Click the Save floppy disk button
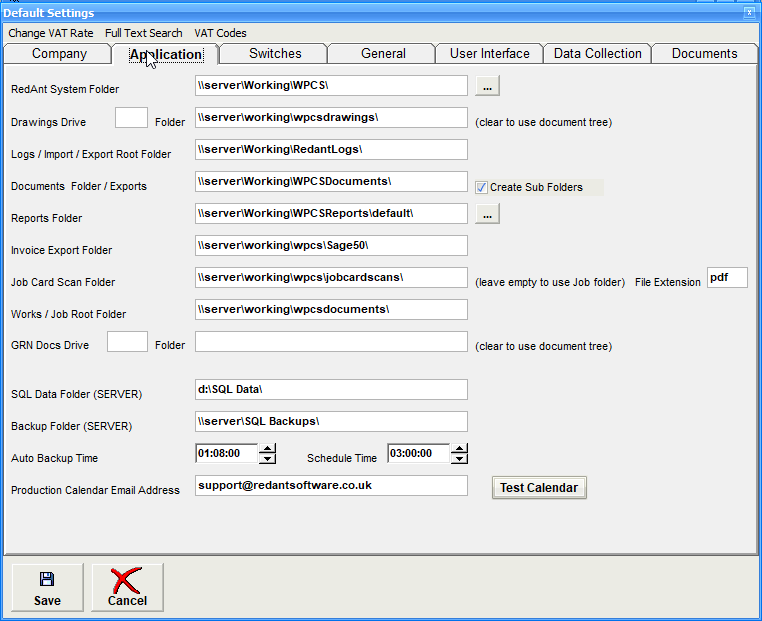Viewport: 762px width, 621px height. pos(47,588)
